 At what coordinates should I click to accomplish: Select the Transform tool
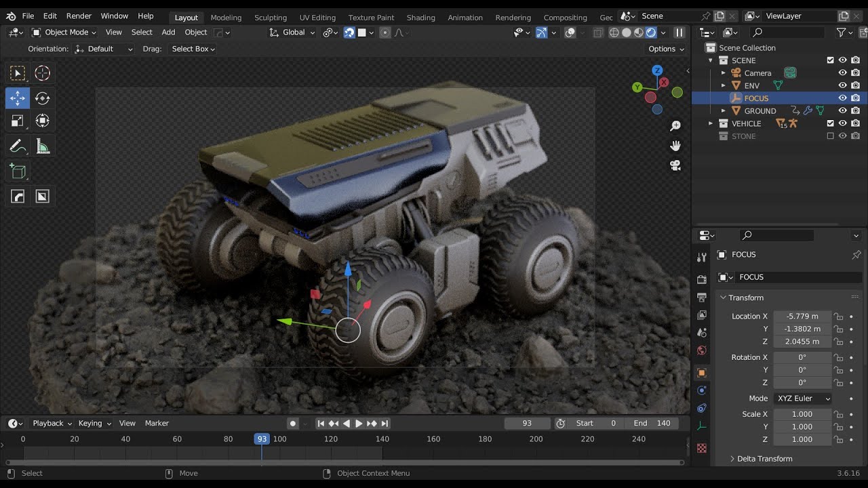coord(42,121)
